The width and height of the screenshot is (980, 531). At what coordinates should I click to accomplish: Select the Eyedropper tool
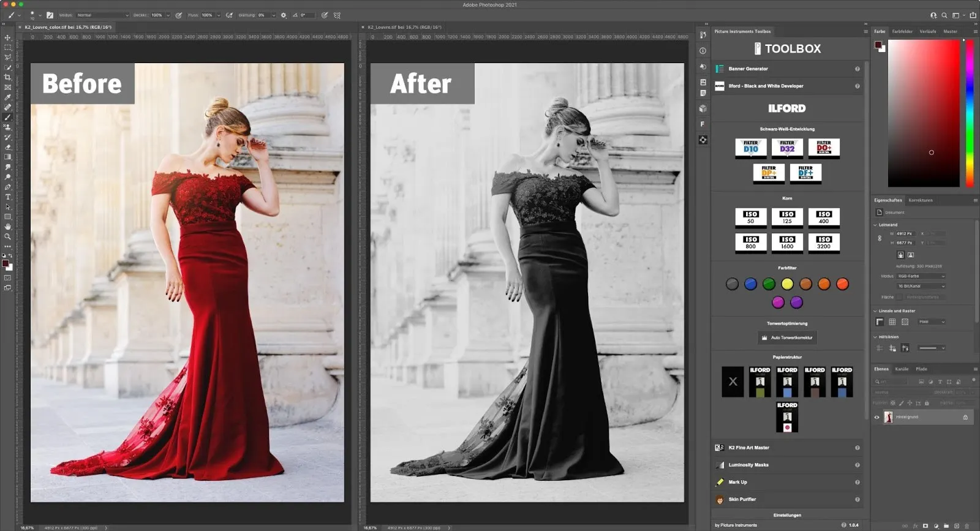point(8,97)
